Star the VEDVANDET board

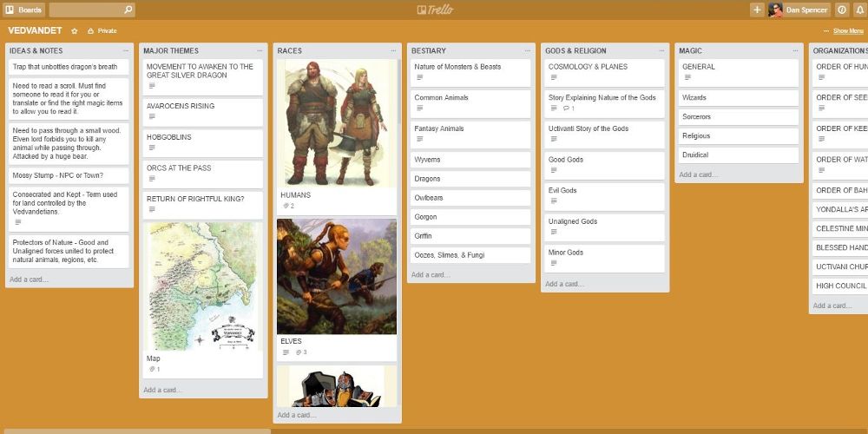click(x=75, y=30)
